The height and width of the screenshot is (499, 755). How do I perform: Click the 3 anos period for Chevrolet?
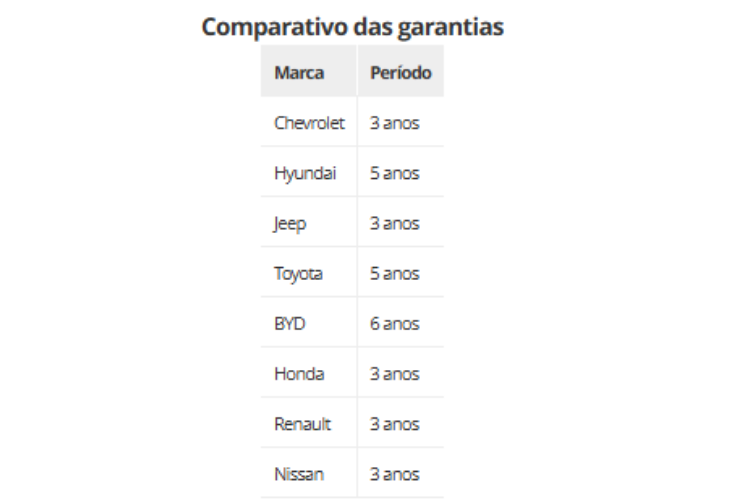pyautogui.click(x=394, y=123)
